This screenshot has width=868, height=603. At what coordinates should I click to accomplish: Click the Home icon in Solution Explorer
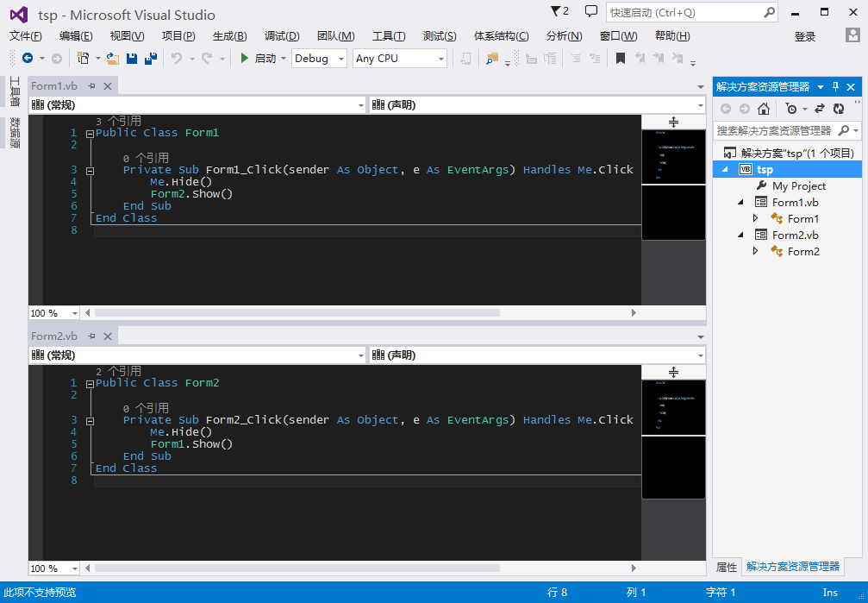[764, 109]
